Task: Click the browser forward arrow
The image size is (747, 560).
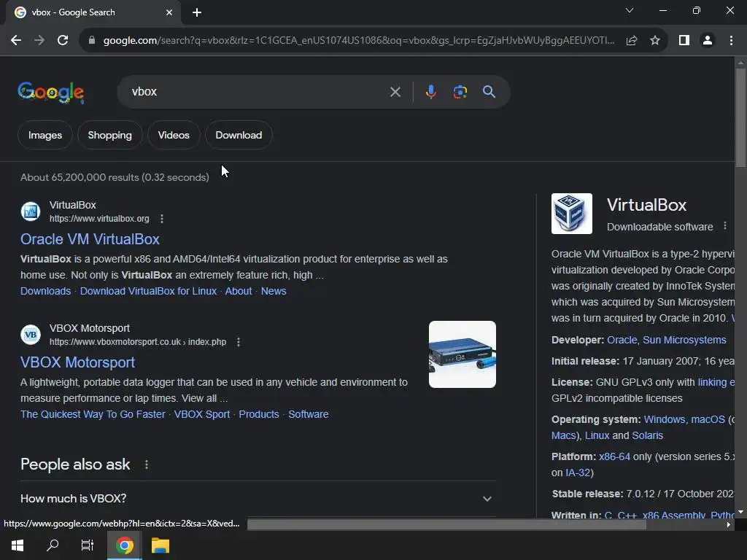Action: pos(39,41)
